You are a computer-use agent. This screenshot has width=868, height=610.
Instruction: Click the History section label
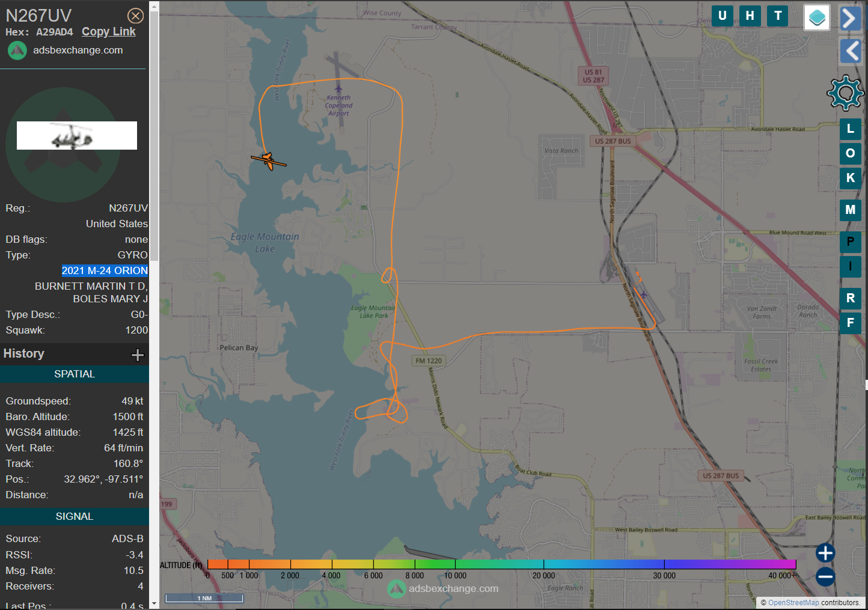tap(24, 353)
